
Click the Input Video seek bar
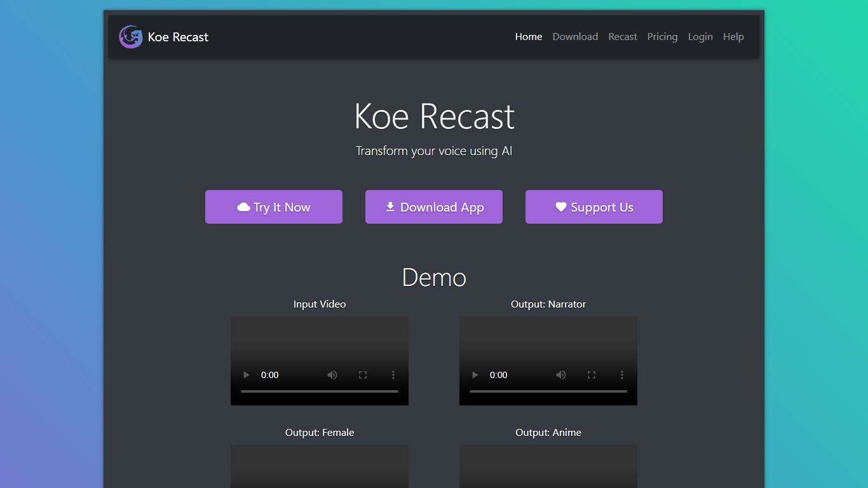point(319,390)
